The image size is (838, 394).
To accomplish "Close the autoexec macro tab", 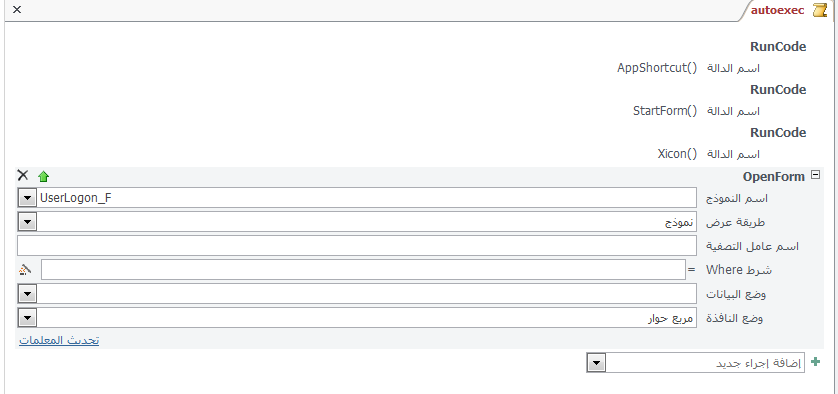I will click(17, 9).
